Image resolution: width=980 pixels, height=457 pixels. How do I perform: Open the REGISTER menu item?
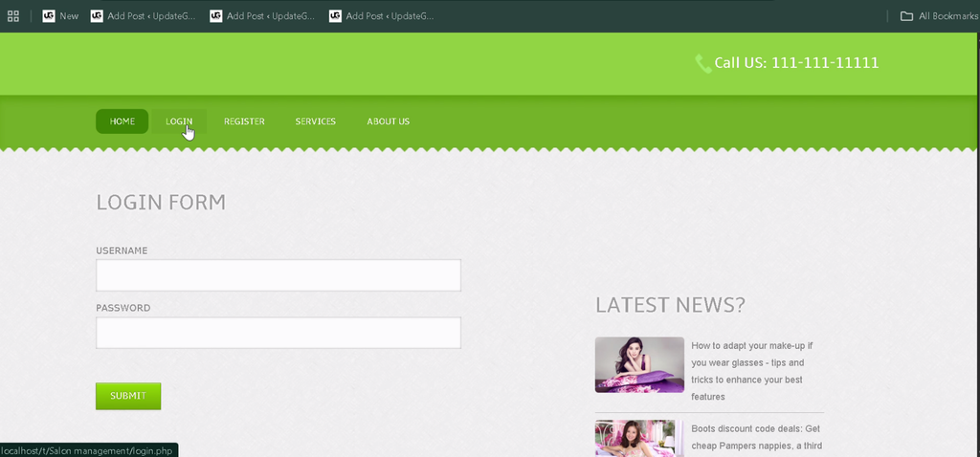244,121
